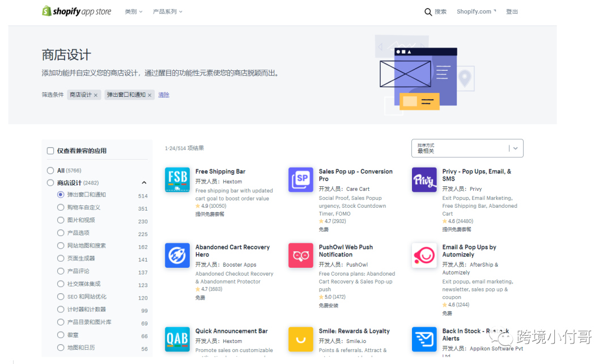
Task: Select the SEO 和网站优化 radio button
Action: coord(61,297)
